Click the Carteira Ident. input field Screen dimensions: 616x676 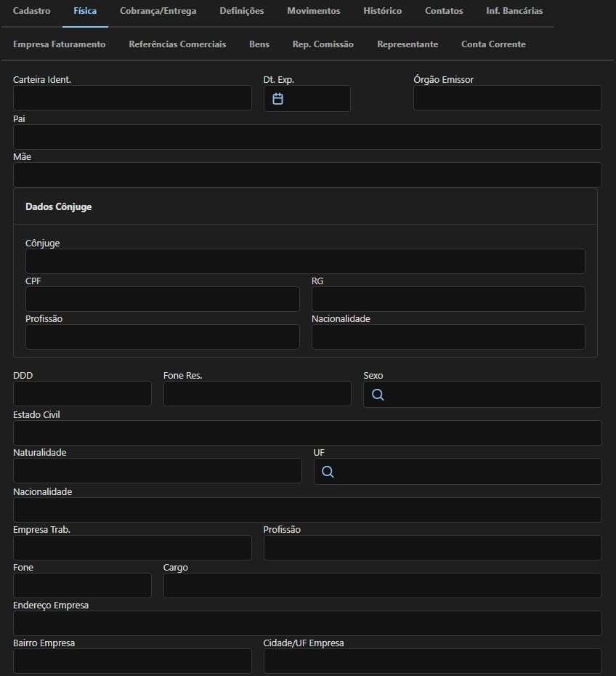132,98
